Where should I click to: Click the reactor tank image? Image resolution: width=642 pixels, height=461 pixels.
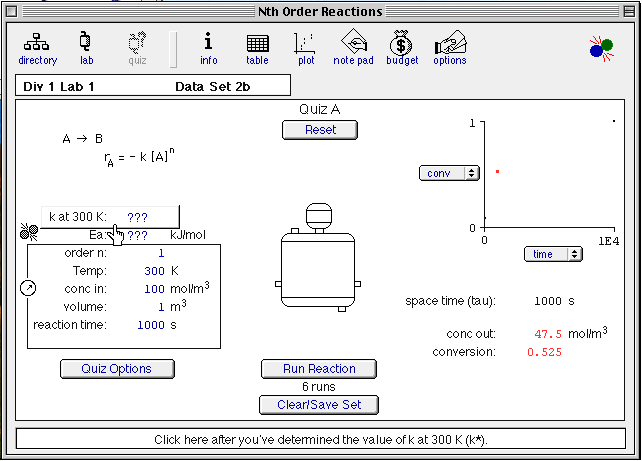coord(319,262)
